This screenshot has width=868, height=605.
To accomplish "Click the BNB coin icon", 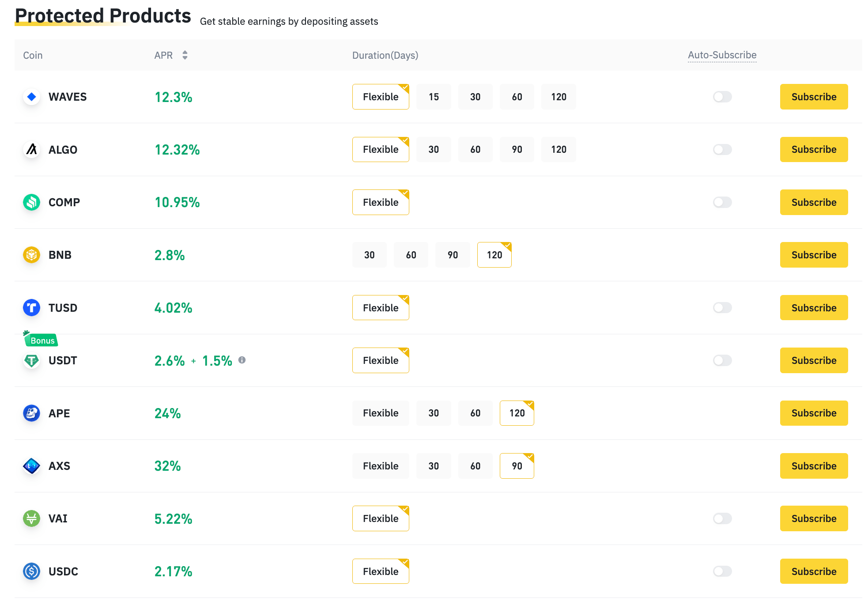I will 31,255.
